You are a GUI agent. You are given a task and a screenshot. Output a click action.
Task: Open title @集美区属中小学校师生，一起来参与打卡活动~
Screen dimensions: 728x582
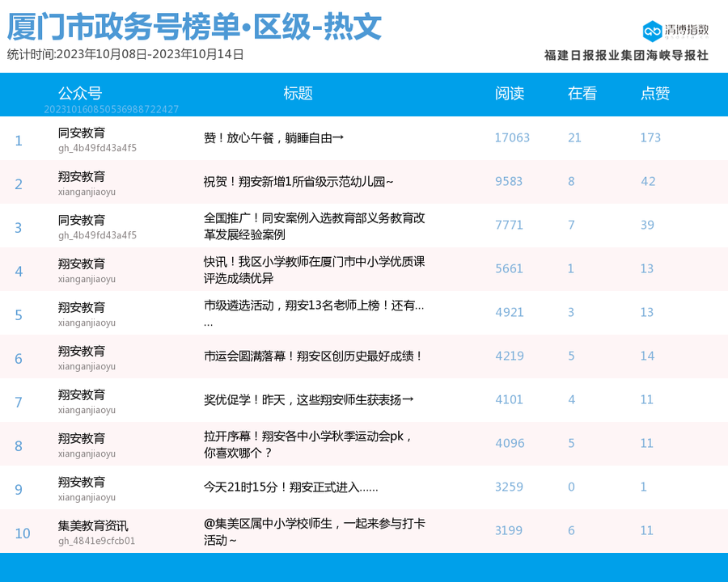(315, 531)
